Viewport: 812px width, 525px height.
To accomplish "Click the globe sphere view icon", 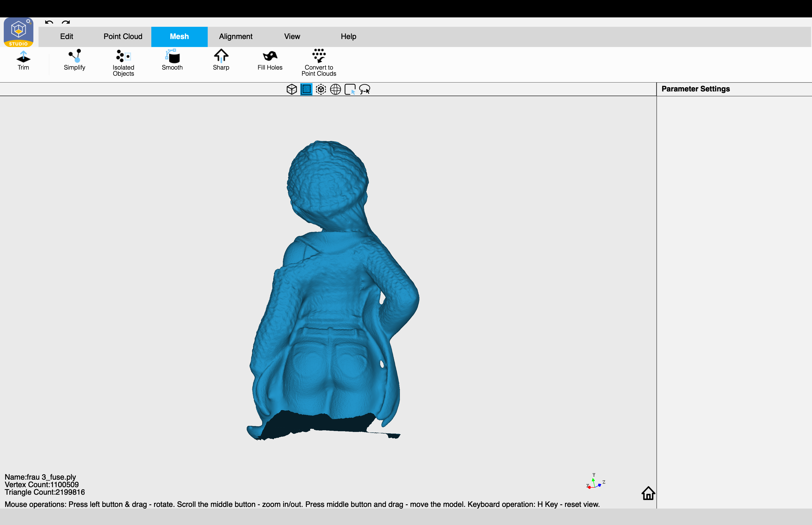I will (x=335, y=89).
